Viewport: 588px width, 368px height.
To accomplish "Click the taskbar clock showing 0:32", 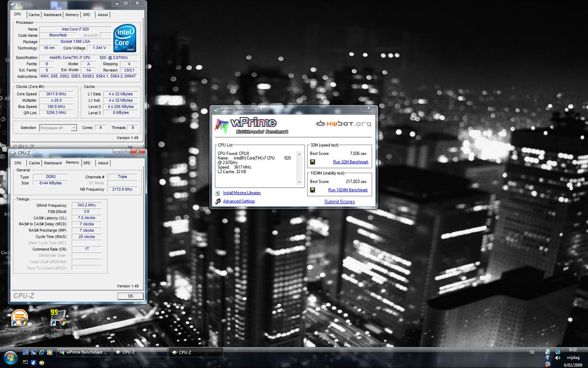I will (573, 350).
